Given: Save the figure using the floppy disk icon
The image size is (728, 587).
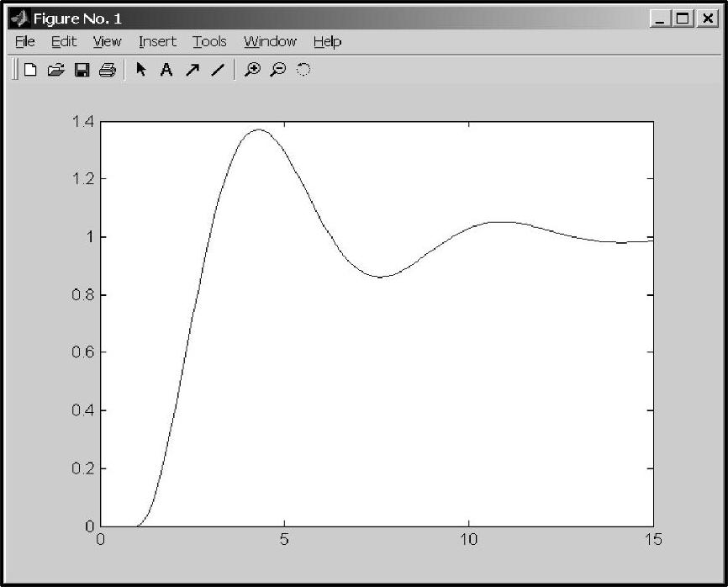Looking at the screenshot, I should [82, 70].
